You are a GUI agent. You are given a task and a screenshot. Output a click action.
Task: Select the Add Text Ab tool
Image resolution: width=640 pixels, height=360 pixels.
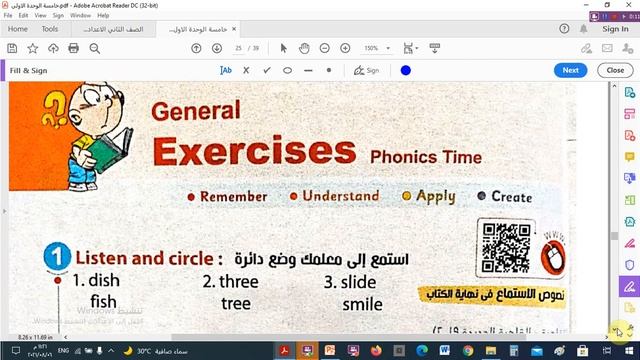click(226, 70)
